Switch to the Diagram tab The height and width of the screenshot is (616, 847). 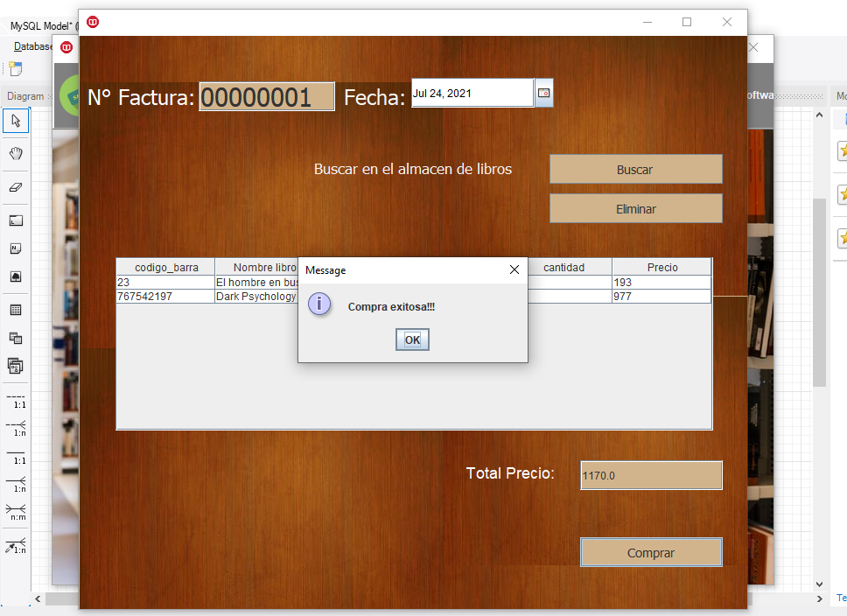coord(24,96)
